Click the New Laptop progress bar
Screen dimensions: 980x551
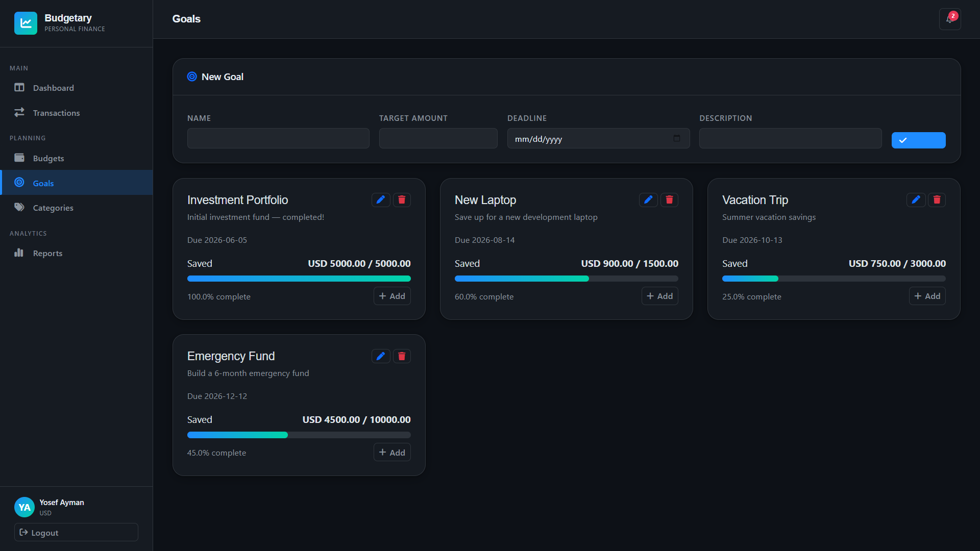567,279
